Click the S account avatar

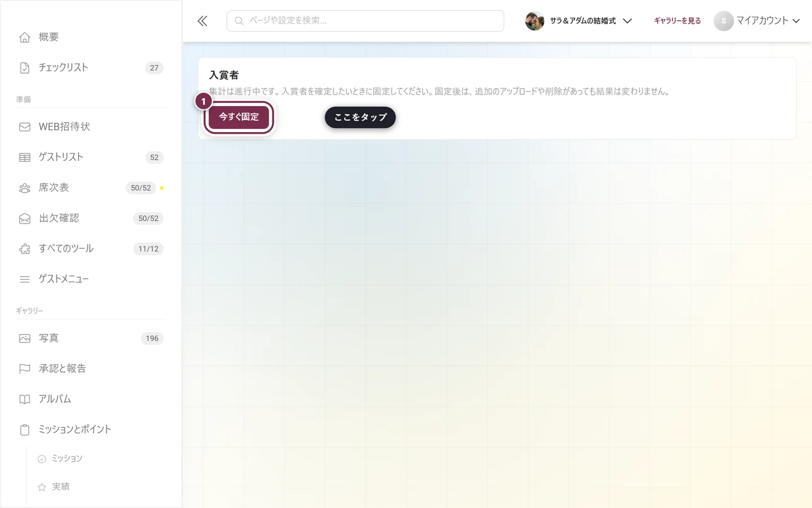tap(723, 21)
